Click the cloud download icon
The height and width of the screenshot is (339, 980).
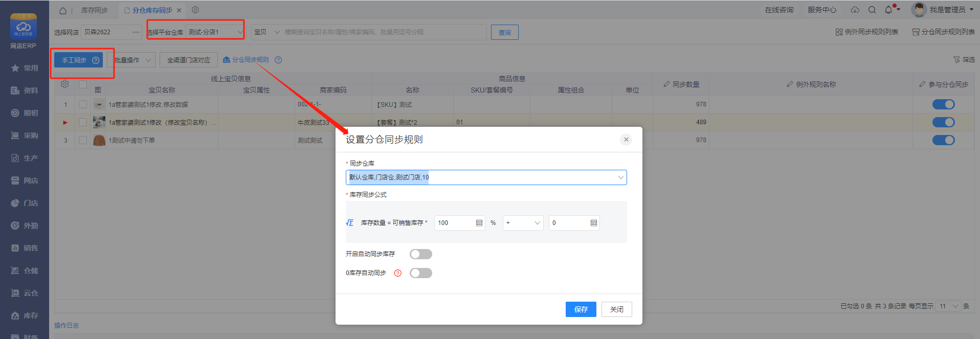(855, 10)
